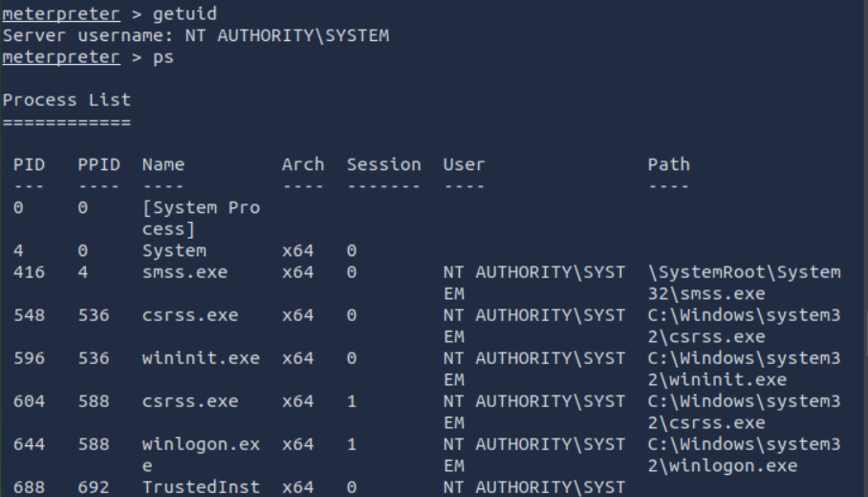The image size is (868, 497).
Task: Click PID 416 cell
Action: (x=30, y=272)
